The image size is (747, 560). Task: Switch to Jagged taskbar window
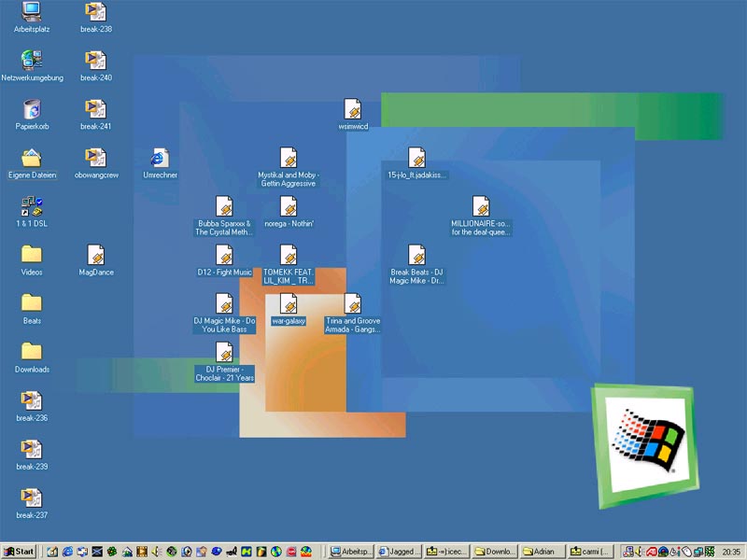point(399,552)
